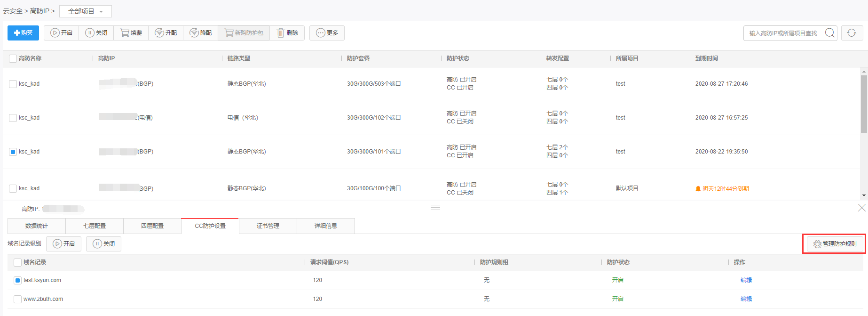Toggle the select-all checkbox beside 高防名称
This screenshot has height=316, width=868.
[x=13, y=58]
